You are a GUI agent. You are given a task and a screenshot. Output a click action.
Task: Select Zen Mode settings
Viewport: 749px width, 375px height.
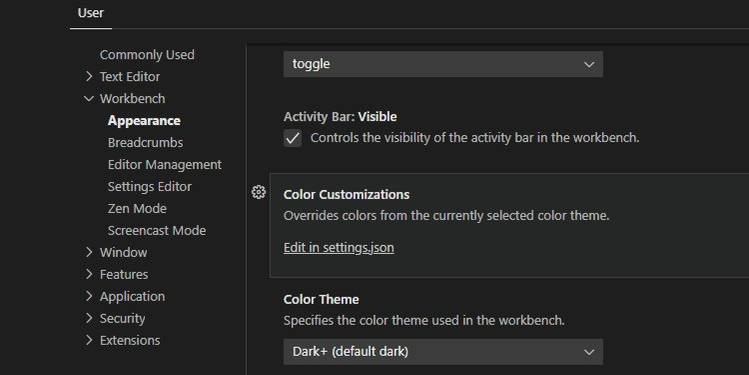point(137,208)
